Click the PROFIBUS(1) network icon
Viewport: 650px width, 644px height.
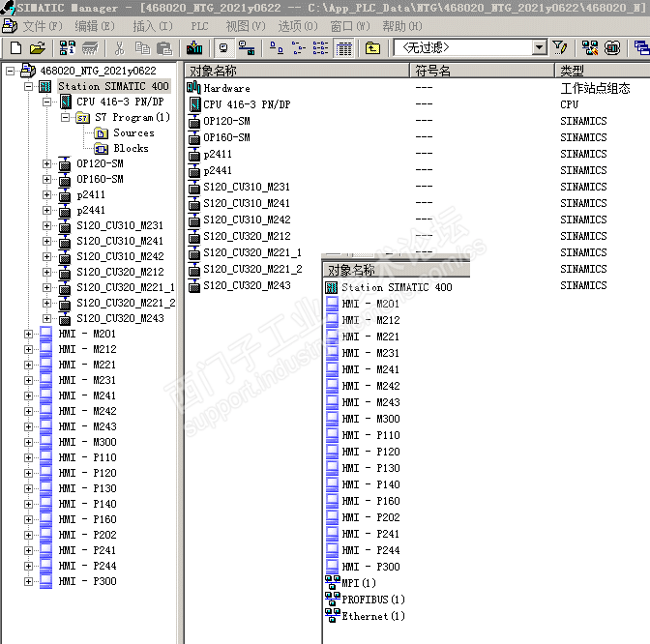(332, 600)
